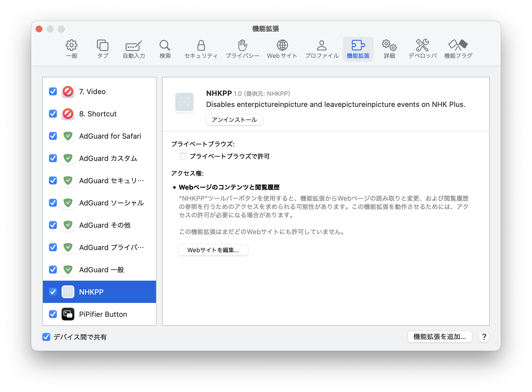Viewport: 532px width, 392px height.
Task: Click the PiPifier Button extension icon
Action: coord(68,314)
